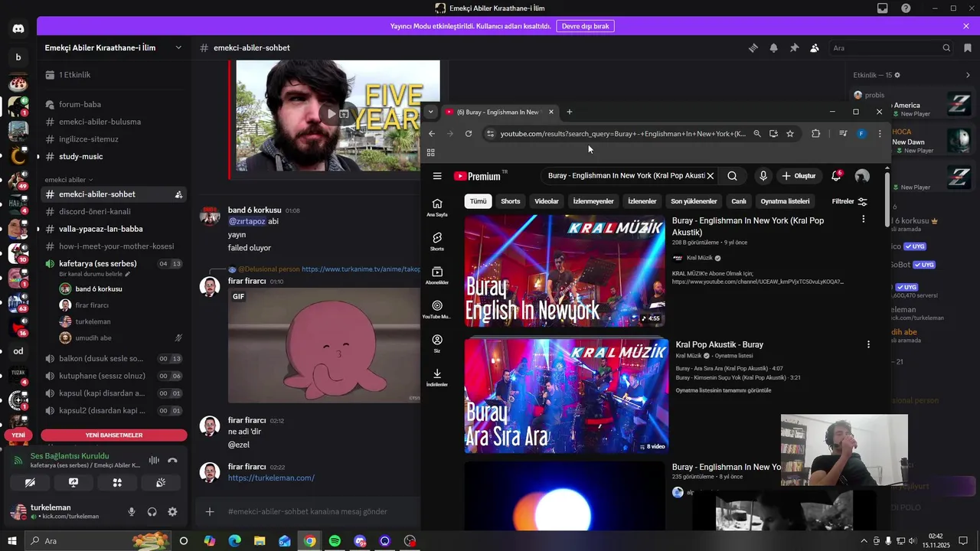Open Discord help icon in title bar
The width and height of the screenshot is (980, 551).
(906, 8)
